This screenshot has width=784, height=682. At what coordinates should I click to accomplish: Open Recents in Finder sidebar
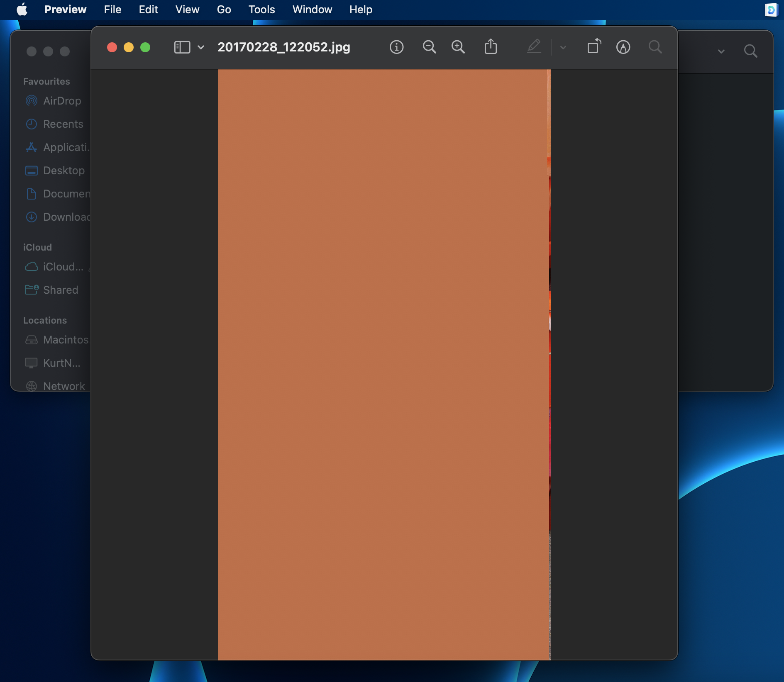pos(63,124)
